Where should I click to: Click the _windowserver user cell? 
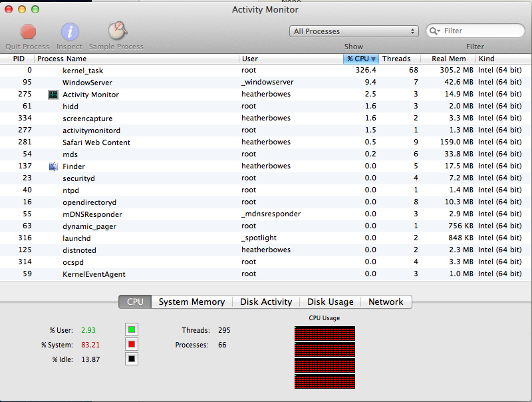point(267,82)
